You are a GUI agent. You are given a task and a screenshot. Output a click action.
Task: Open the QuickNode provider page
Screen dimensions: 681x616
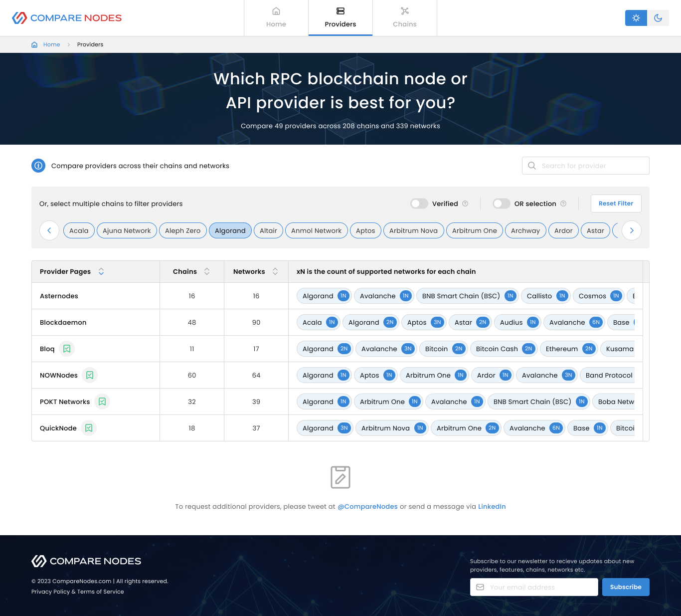coord(58,428)
